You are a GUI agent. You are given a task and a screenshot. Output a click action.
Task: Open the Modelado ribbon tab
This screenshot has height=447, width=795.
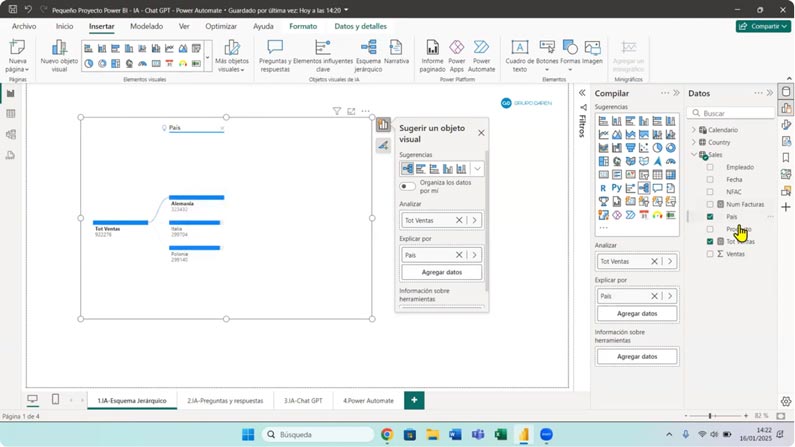point(146,27)
